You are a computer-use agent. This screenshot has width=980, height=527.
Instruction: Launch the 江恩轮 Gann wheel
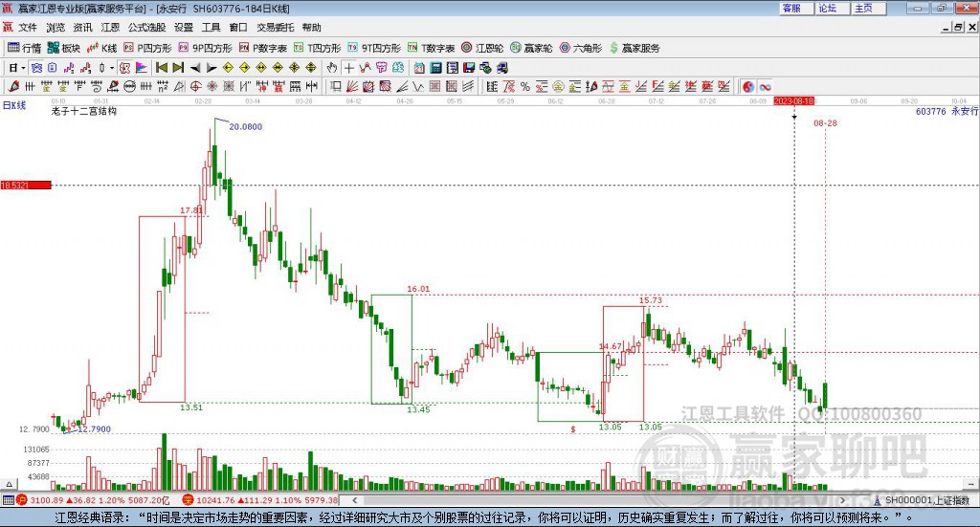[482, 48]
